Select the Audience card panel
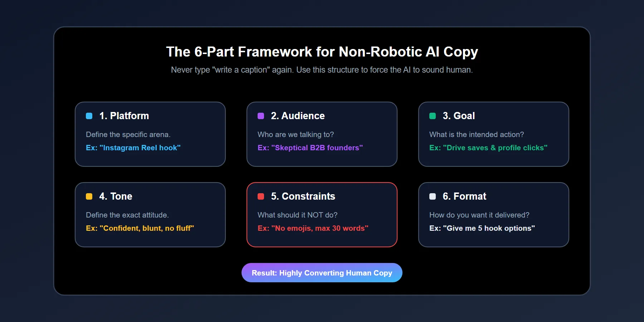The height and width of the screenshot is (322, 644). pyautogui.click(x=322, y=135)
